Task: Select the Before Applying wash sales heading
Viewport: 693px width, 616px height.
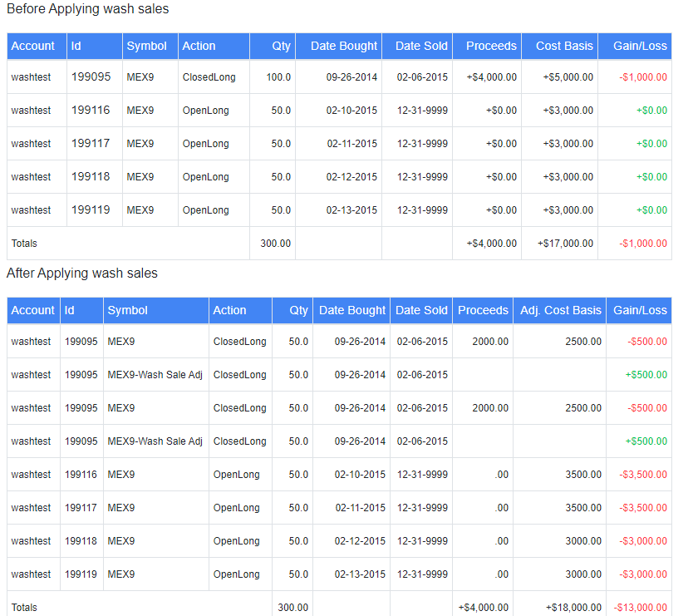Action: click(x=87, y=9)
